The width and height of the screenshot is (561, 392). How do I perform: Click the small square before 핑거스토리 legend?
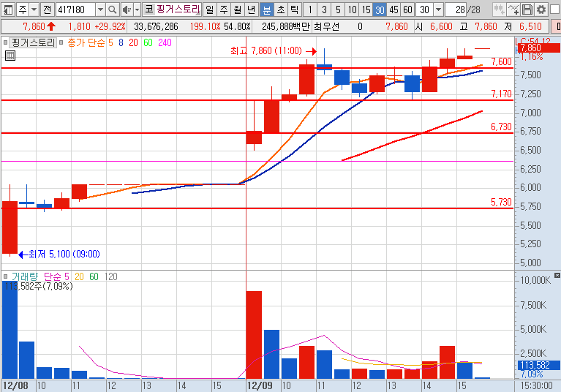[x=5, y=42]
